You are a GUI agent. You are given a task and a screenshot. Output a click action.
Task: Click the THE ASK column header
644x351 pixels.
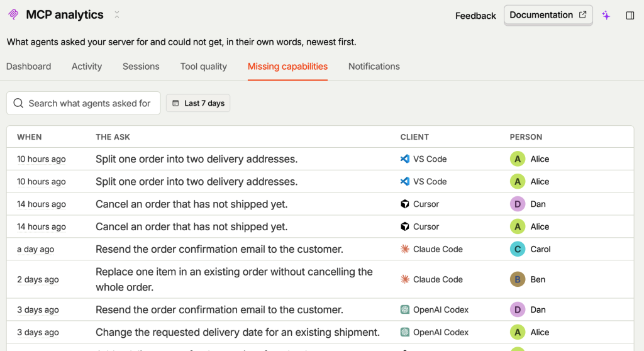click(x=113, y=137)
